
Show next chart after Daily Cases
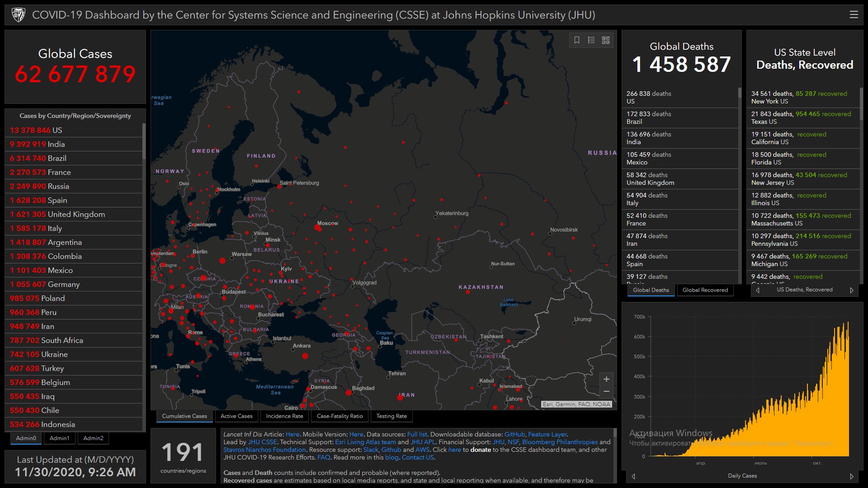pos(852,476)
